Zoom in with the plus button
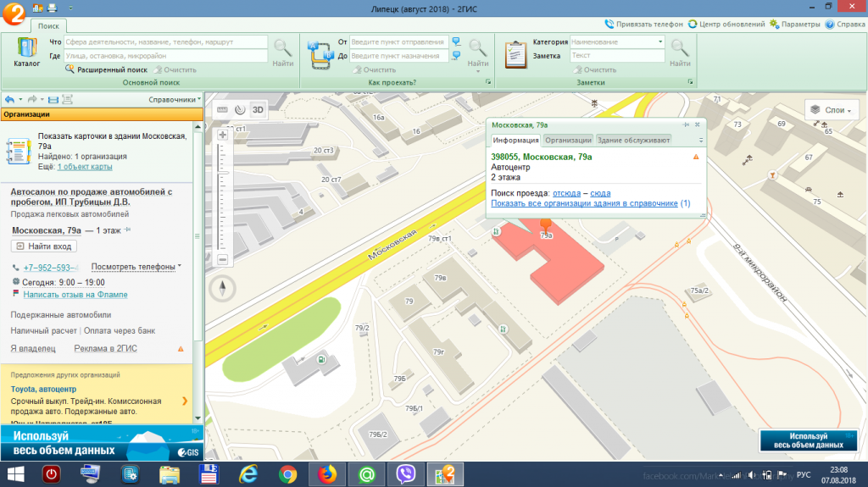The image size is (868, 487). tap(223, 135)
